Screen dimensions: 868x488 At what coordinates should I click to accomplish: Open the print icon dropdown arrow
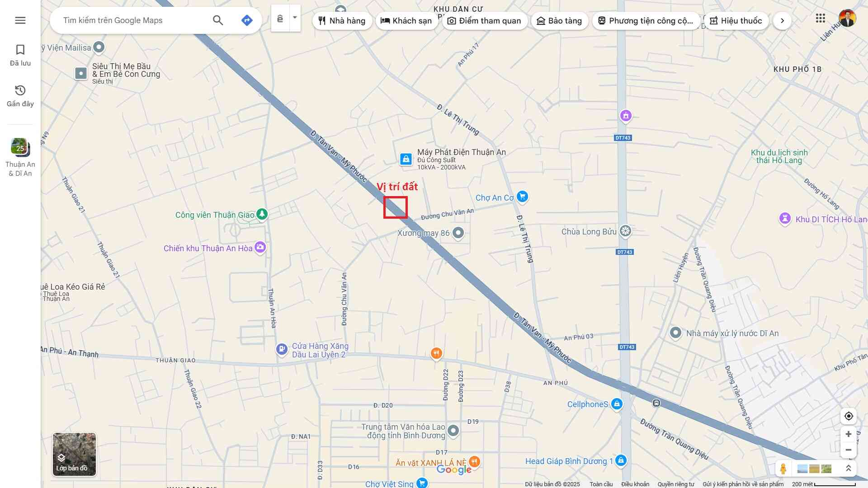(295, 18)
